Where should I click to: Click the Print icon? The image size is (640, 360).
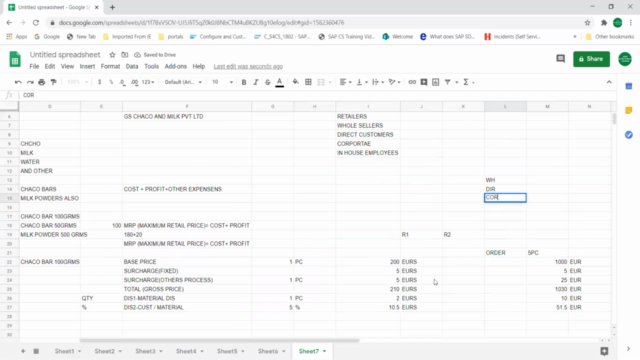point(42,82)
